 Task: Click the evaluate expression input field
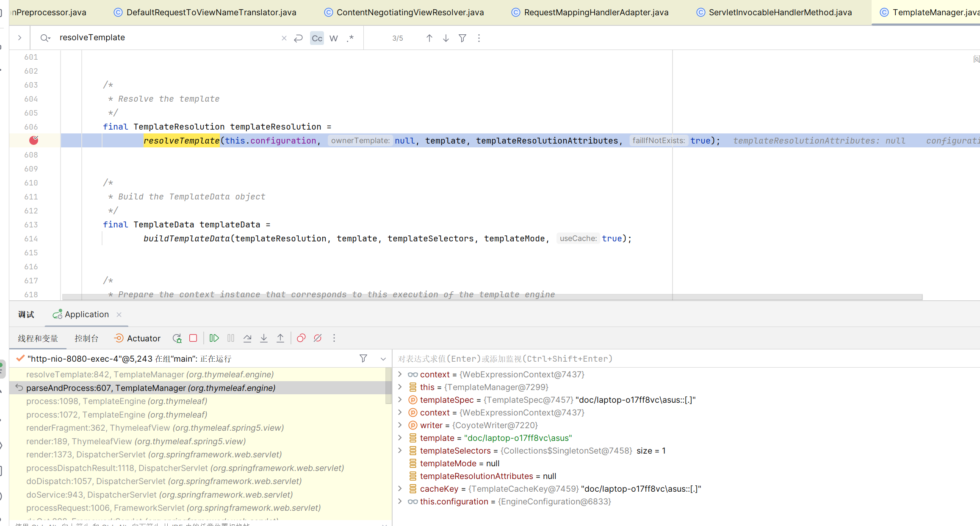[686, 359]
